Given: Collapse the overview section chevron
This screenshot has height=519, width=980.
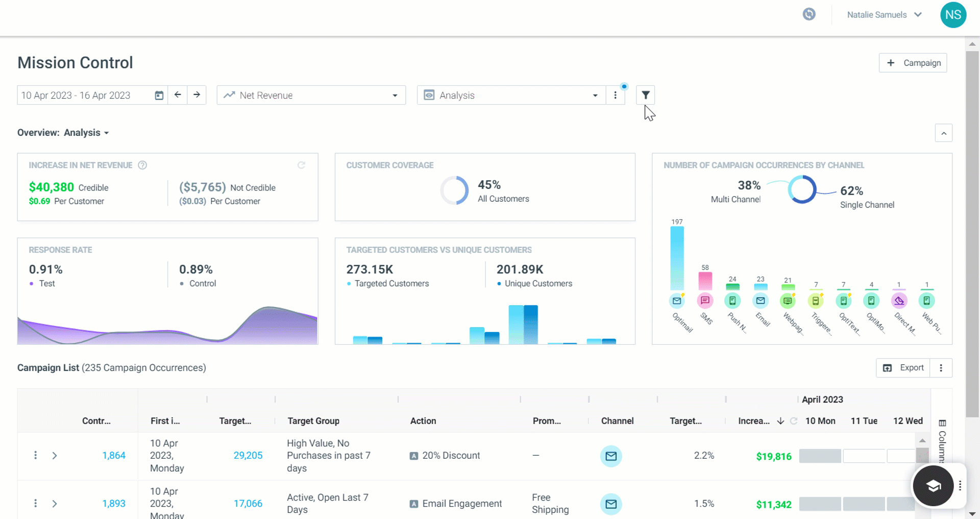Looking at the screenshot, I should point(944,133).
